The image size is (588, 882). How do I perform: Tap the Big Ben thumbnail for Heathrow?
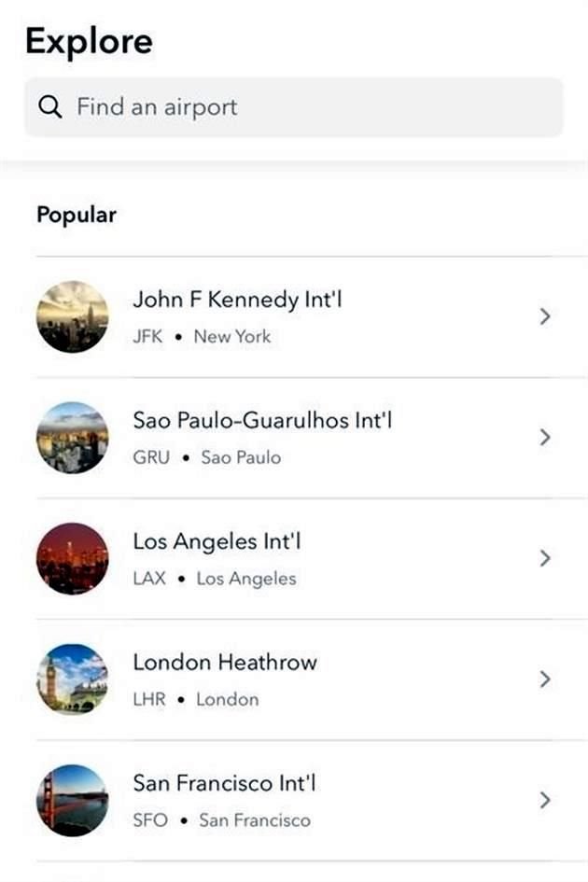[72, 679]
